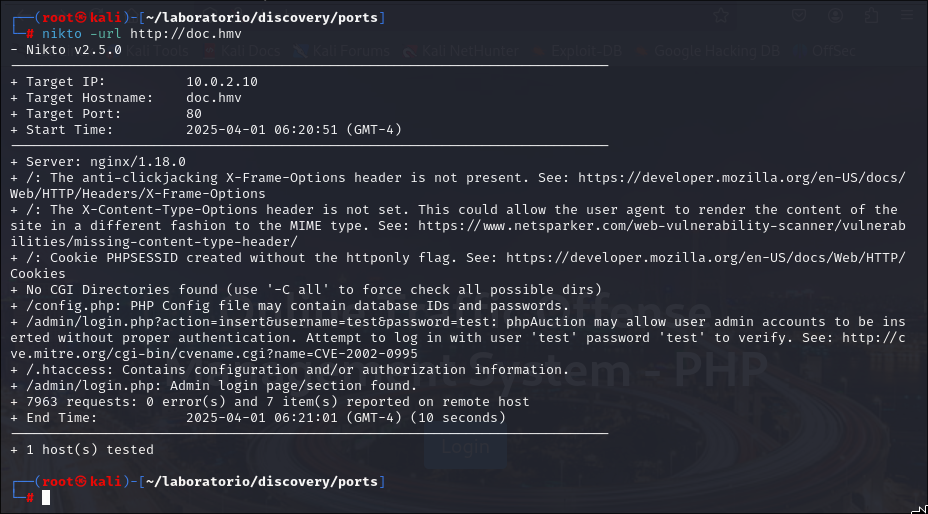Open the Pocket save icon
The image size is (928, 514).
pyautogui.click(x=798, y=15)
